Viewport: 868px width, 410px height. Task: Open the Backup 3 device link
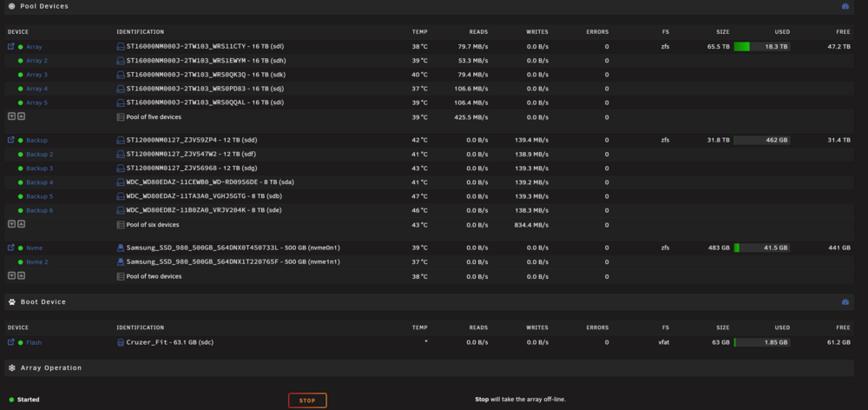(40, 169)
